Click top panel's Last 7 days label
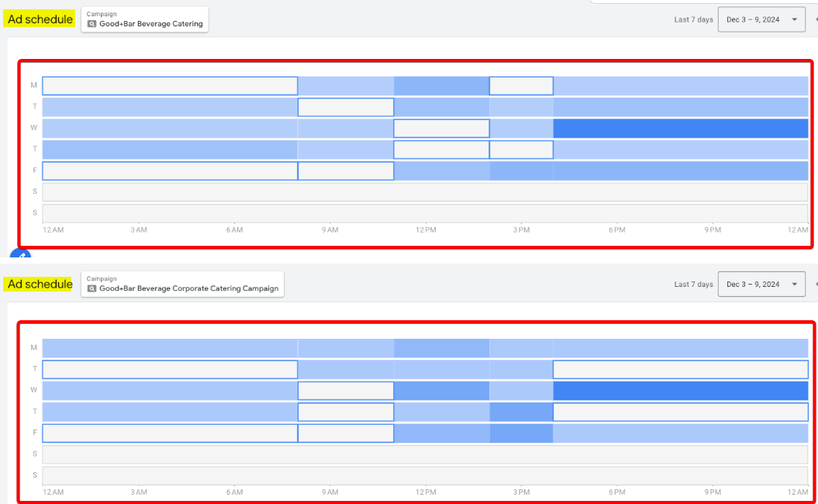818x504 pixels. [693, 19]
